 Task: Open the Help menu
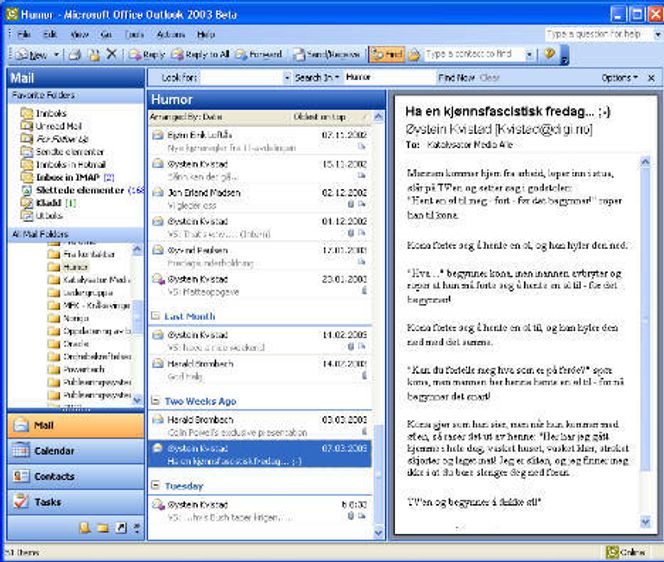click(206, 34)
